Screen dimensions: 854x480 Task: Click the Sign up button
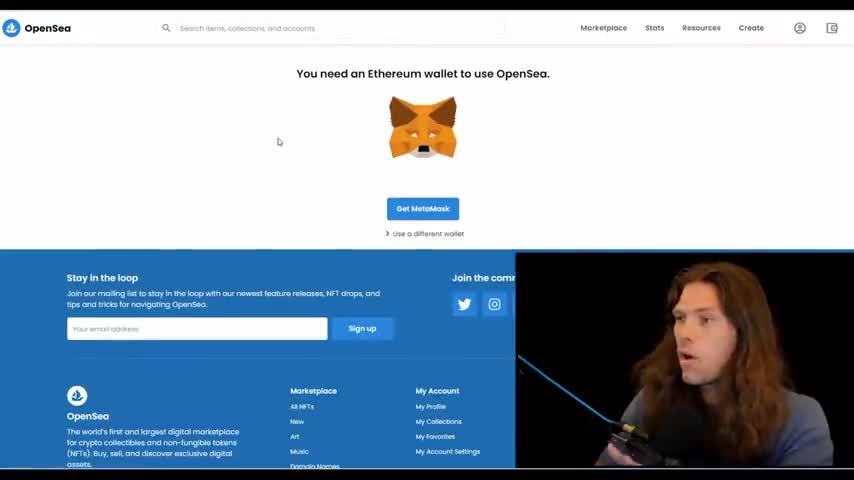(362, 329)
